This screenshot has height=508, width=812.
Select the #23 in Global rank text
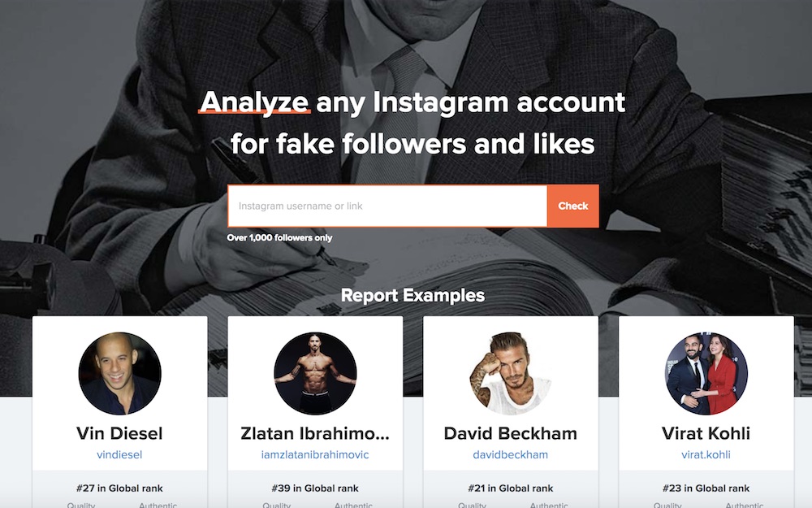pos(706,488)
